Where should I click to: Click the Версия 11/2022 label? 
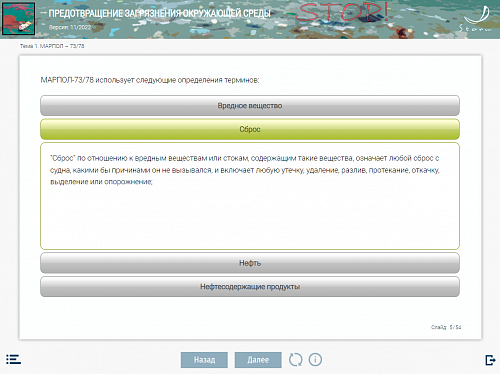(x=70, y=27)
